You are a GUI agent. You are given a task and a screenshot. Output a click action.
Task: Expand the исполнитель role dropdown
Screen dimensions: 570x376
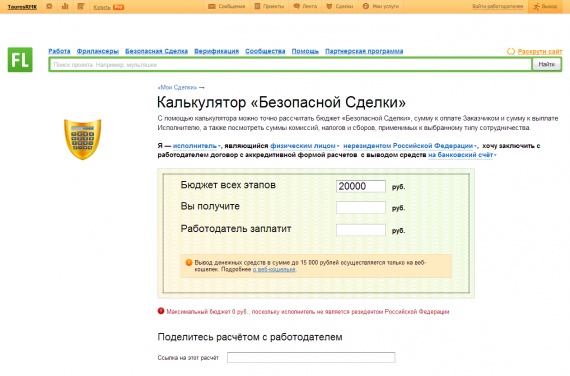click(x=197, y=146)
